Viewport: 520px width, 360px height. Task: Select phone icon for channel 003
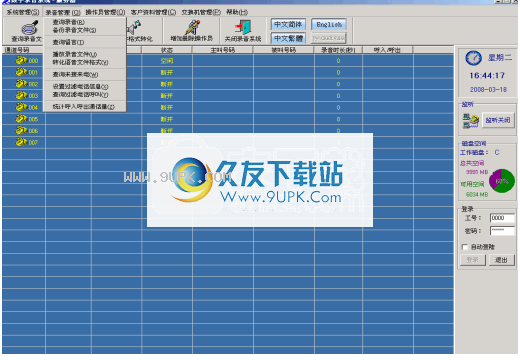[x=21, y=95]
